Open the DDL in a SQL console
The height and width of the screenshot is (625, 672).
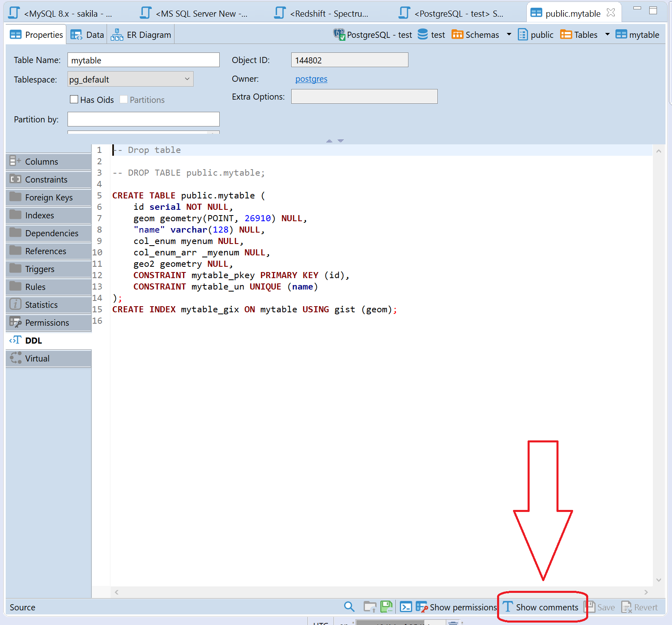click(406, 606)
